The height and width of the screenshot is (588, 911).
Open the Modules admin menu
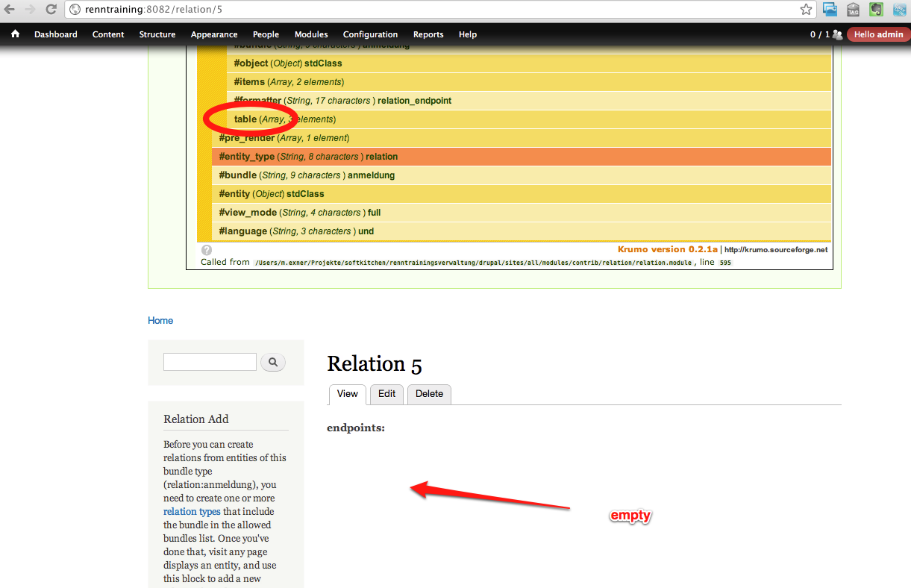pyautogui.click(x=311, y=34)
